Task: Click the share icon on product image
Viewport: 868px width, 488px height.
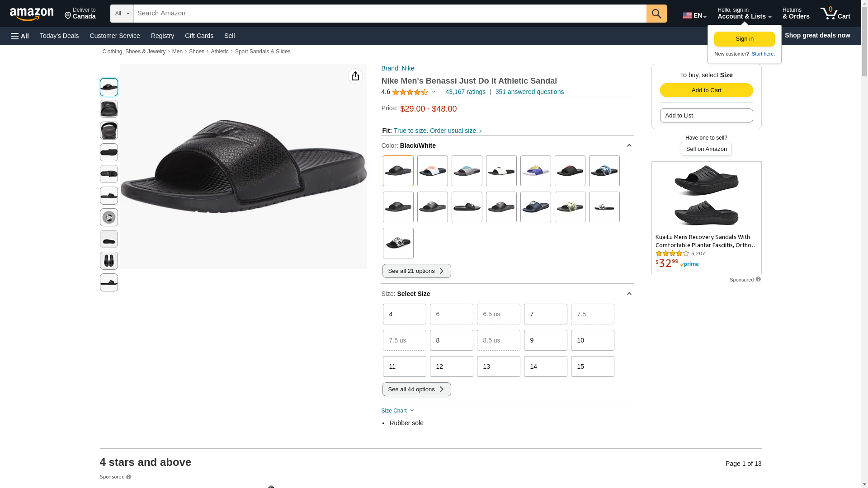Action: click(355, 76)
